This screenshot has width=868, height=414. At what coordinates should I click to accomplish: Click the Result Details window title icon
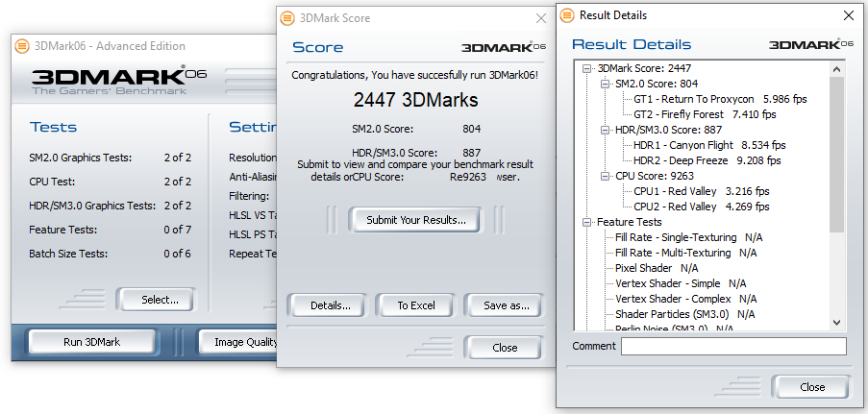[x=566, y=15]
